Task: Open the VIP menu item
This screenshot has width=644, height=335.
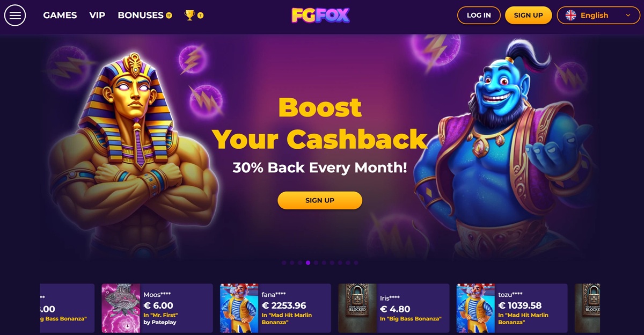Action: 97,15
